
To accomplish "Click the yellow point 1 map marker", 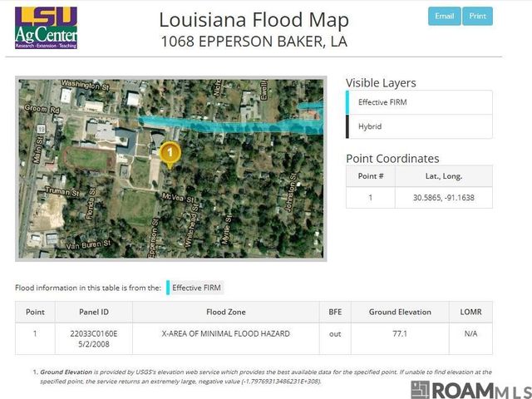I will [170, 155].
